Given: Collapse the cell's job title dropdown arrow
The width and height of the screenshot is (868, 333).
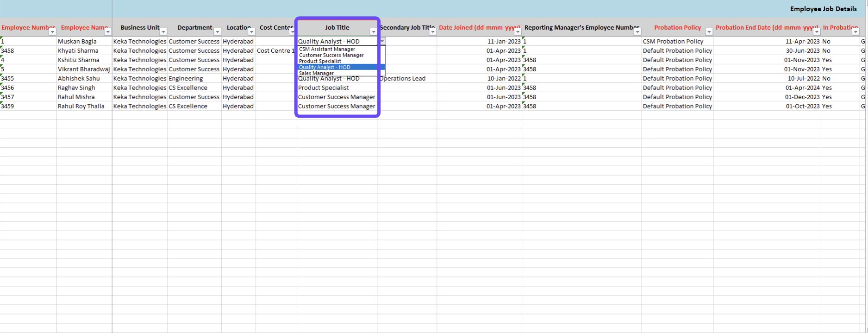Looking at the screenshot, I should (x=382, y=42).
